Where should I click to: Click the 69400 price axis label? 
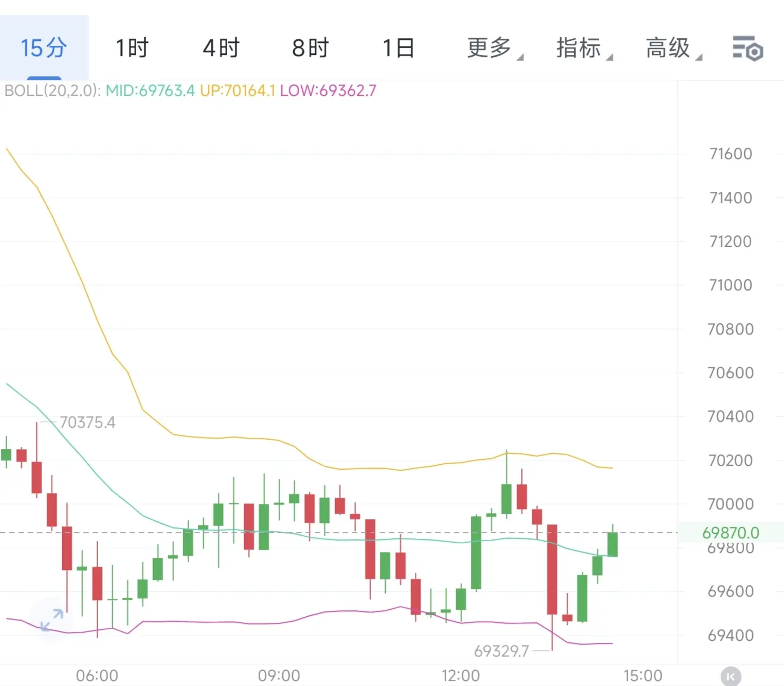[x=731, y=635]
